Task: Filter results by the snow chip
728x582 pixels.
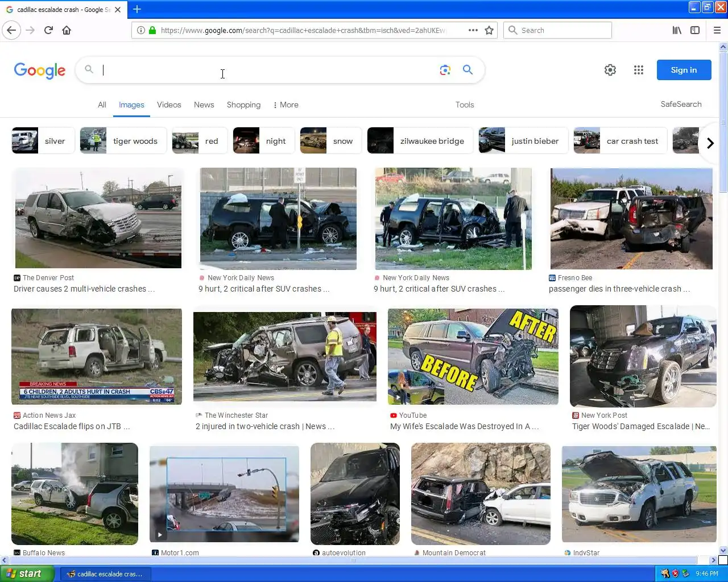Action: click(331, 141)
